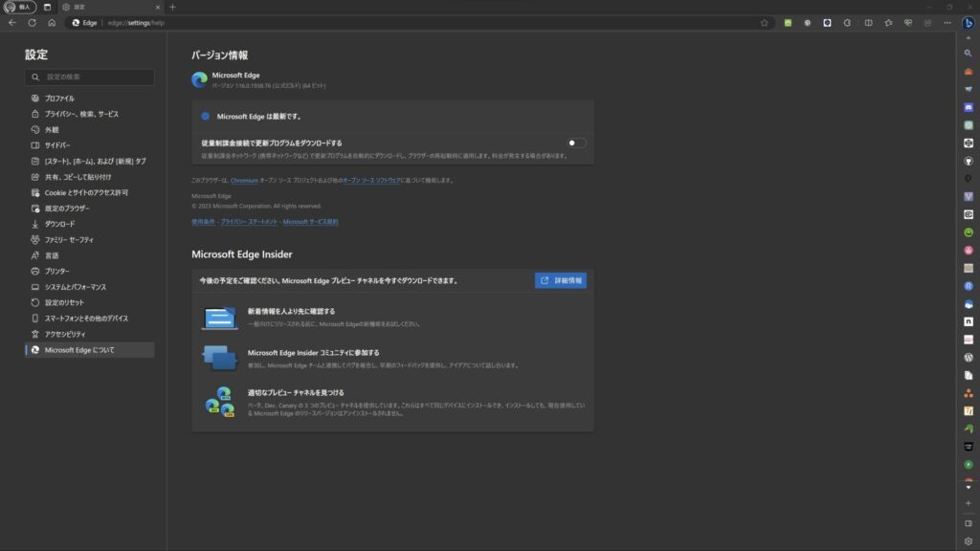Open システムとパフォーマンス settings section
The height and width of the screenshot is (551, 980).
(x=89, y=287)
